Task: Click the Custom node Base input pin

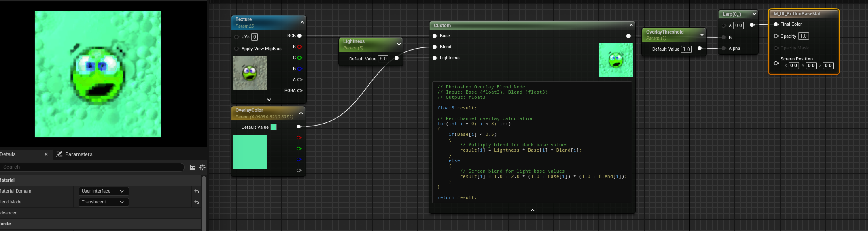Action: tap(435, 36)
